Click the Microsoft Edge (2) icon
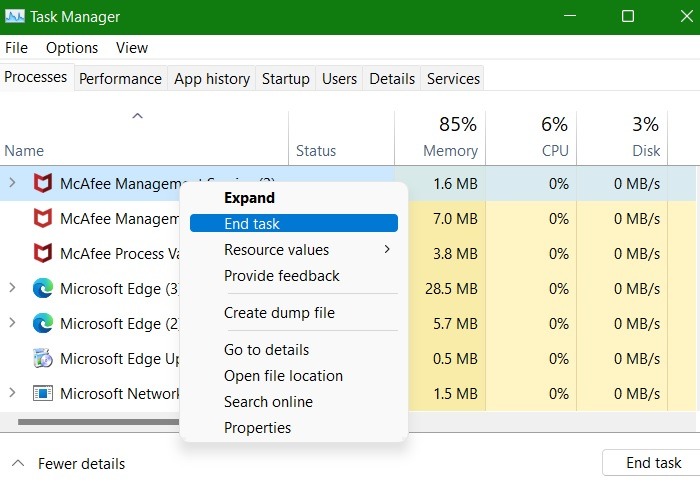Image resolution: width=700 pixels, height=487 pixels. point(43,323)
